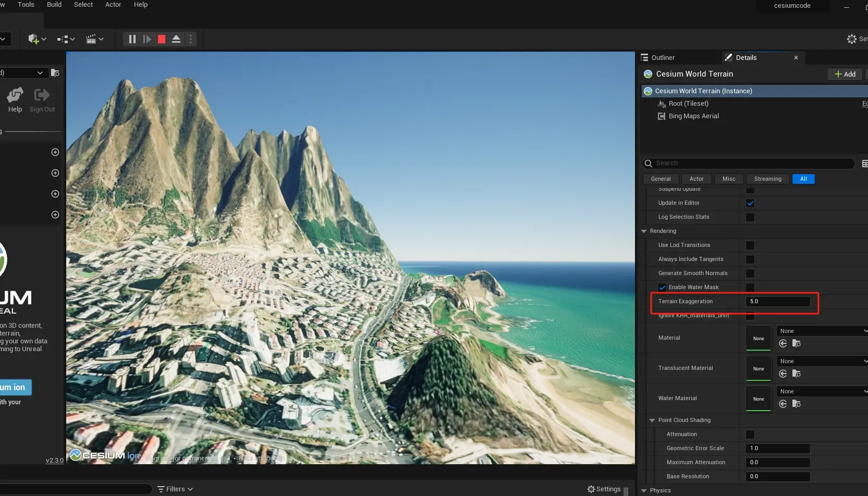868x496 pixels.
Task: Open the Water Material None dropdown
Action: pos(822,391)
